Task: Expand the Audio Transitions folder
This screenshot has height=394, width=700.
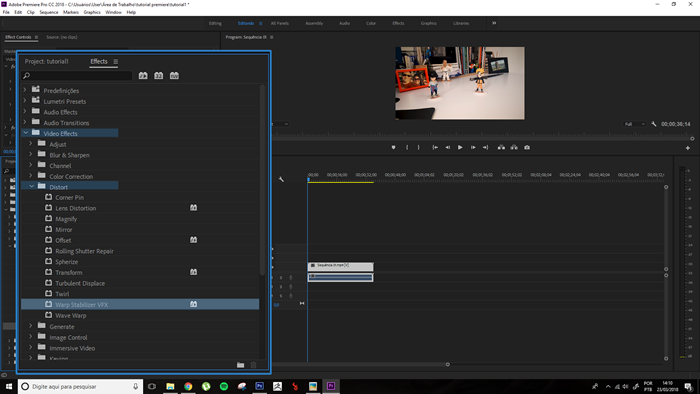Action: pyautogui.click(x=25, y=122)
